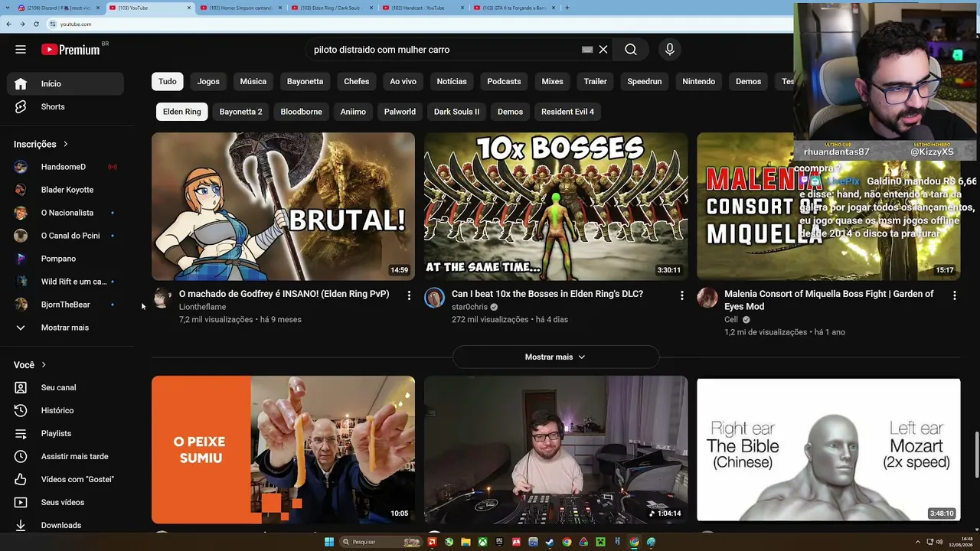Open Steam from the taskbar
The image size is (980, 551).
tap(550, 542)
